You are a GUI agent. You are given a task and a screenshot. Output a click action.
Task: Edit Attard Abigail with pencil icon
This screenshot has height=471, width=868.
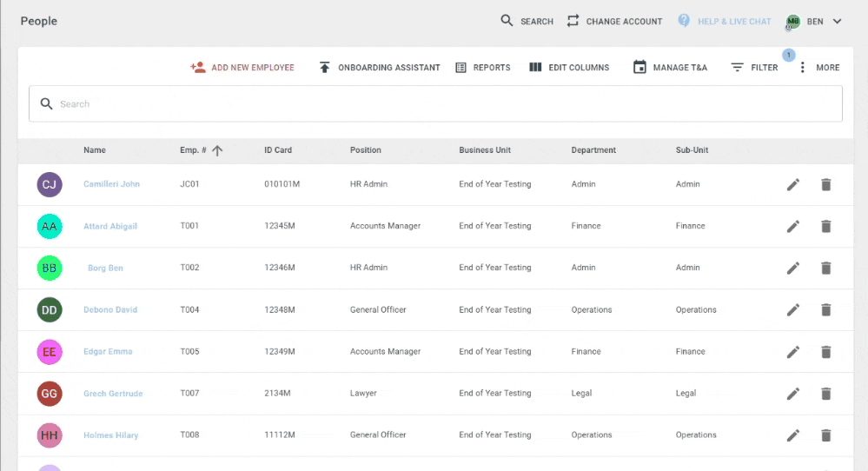click(793, 226)
